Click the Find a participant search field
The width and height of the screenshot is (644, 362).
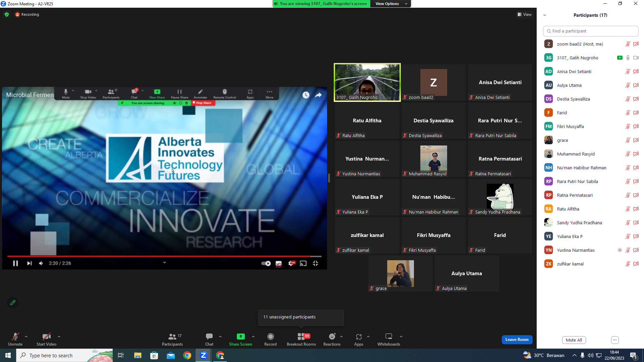(590, 31)
